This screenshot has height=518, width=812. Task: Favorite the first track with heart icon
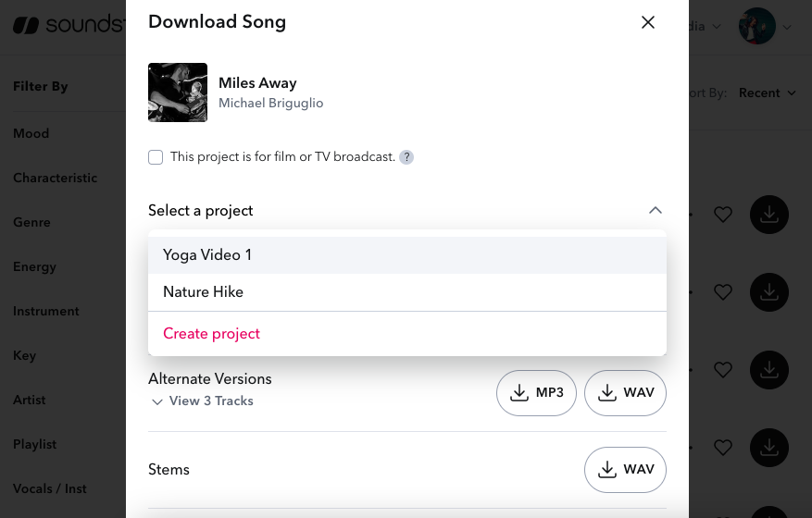(723, 215)
